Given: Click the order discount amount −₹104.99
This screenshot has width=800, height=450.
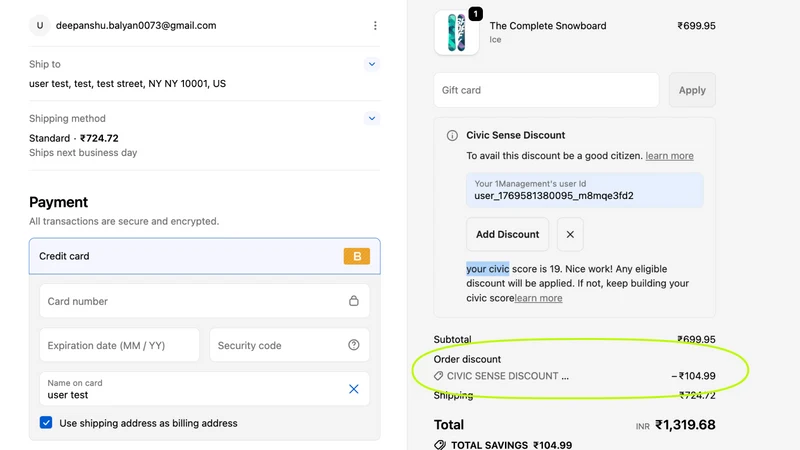Looking at the screenshot, I should 693,376.
